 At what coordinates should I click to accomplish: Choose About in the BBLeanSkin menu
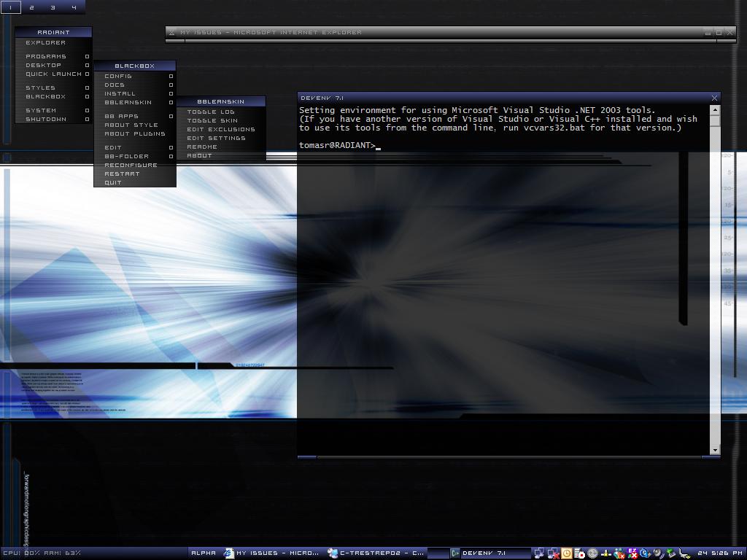coord(221,156)
